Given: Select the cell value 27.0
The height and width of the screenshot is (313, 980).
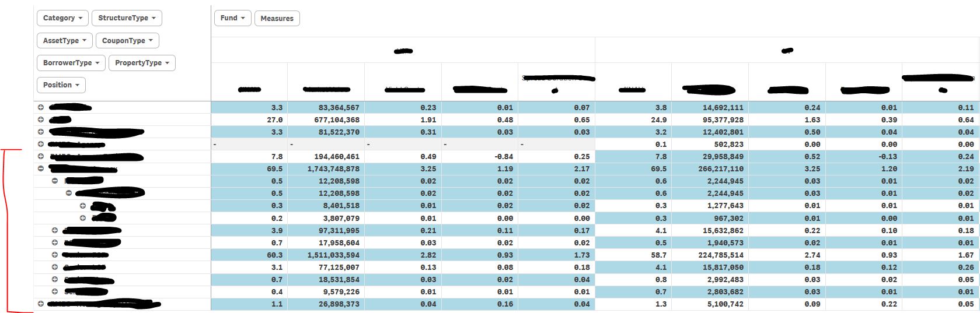Looking at the screenshot, I should [249, 120].
